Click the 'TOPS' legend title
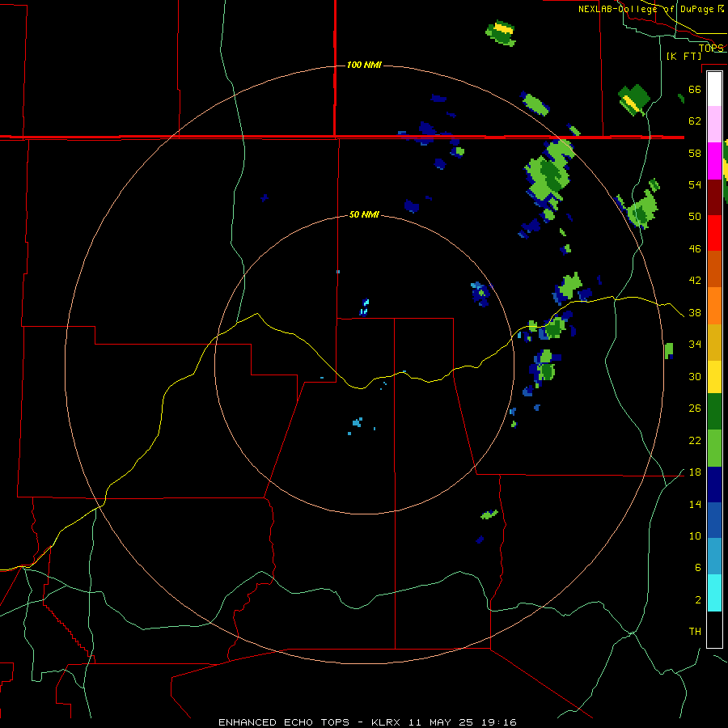Viewport: 728px width, 728px height. (711, 48)
